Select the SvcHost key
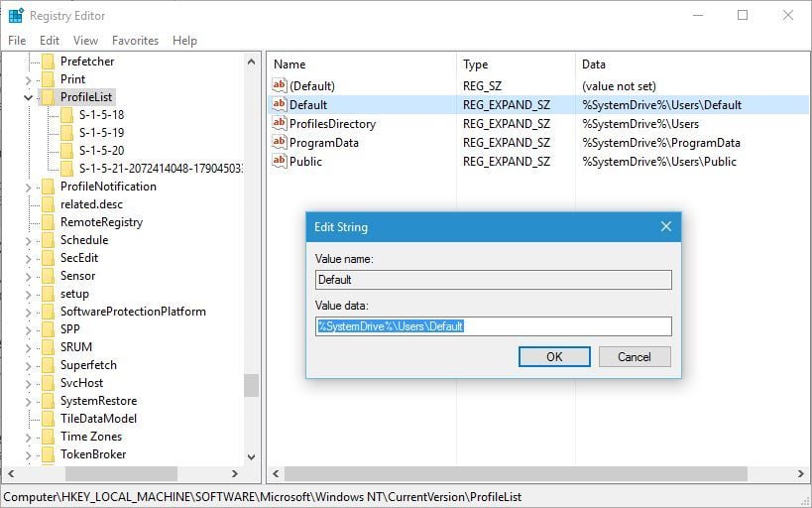Viewport: 812px width, 508px height. pos(82,383)
